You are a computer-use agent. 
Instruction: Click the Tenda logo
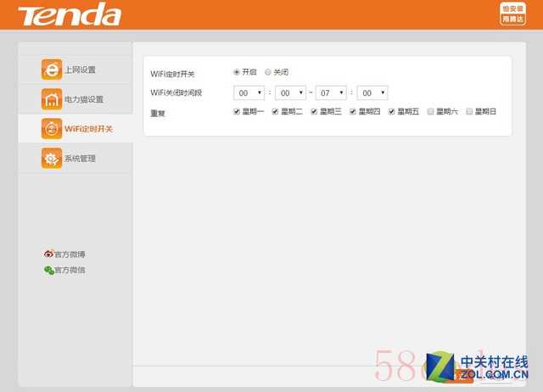click(70, 15)
